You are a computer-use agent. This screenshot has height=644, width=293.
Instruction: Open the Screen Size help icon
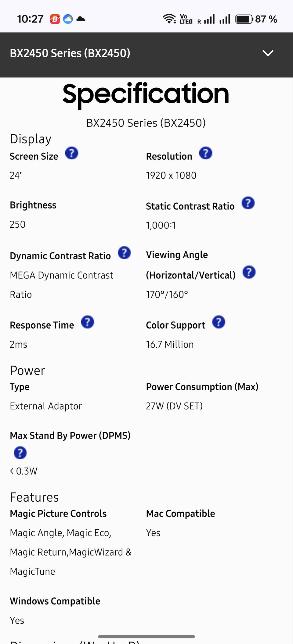72,153
